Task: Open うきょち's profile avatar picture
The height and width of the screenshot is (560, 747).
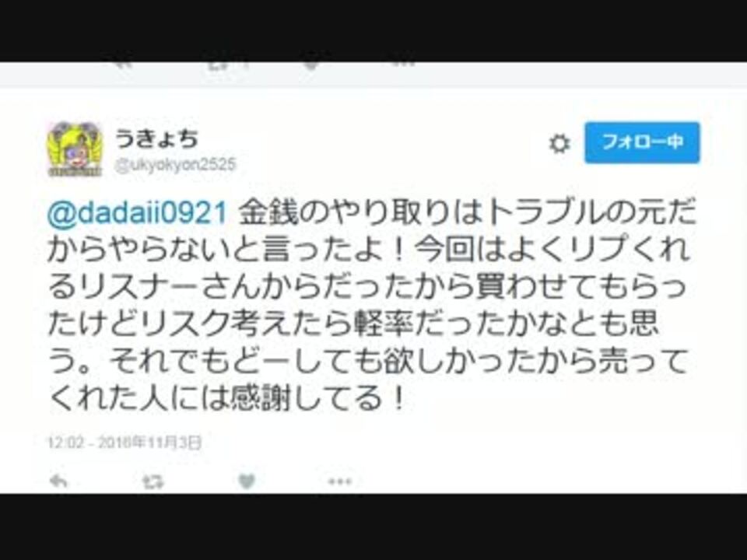Action: (75, 149)
